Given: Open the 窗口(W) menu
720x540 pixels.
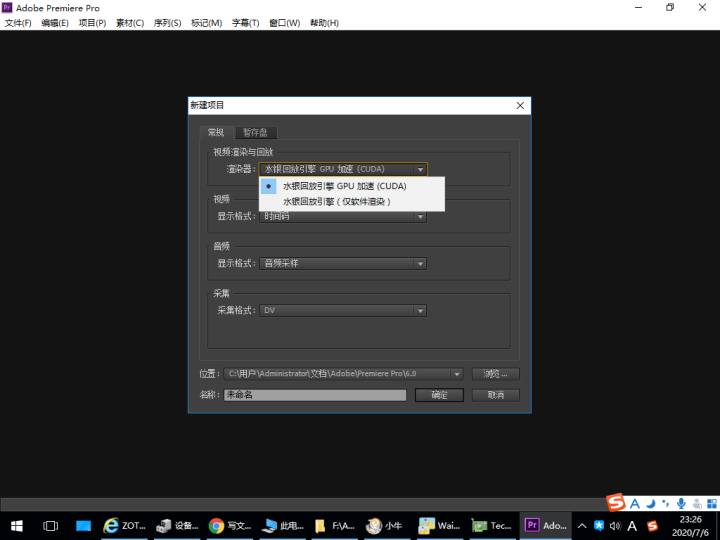Looking at the screenshot, I should (284, 23).
